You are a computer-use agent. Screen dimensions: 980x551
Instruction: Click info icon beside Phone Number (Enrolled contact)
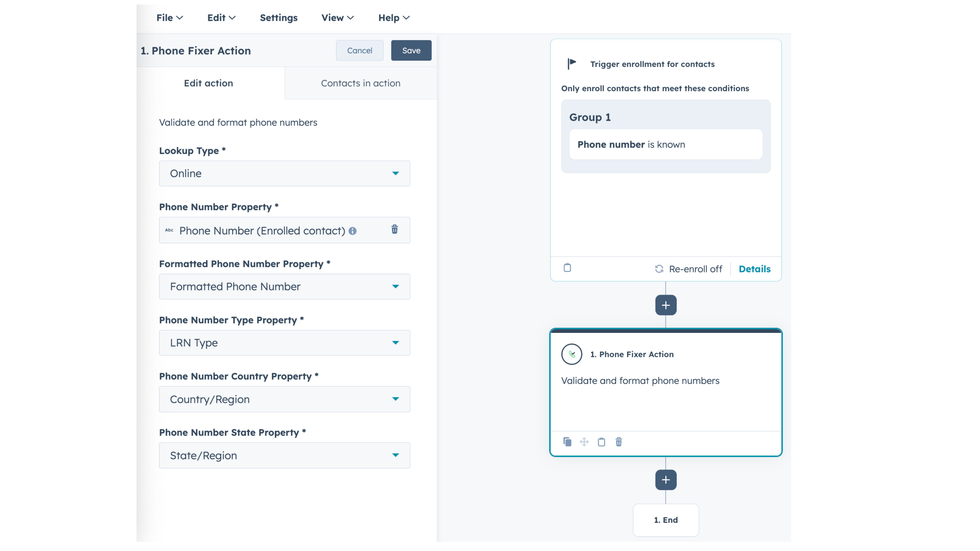pos(353,231)
